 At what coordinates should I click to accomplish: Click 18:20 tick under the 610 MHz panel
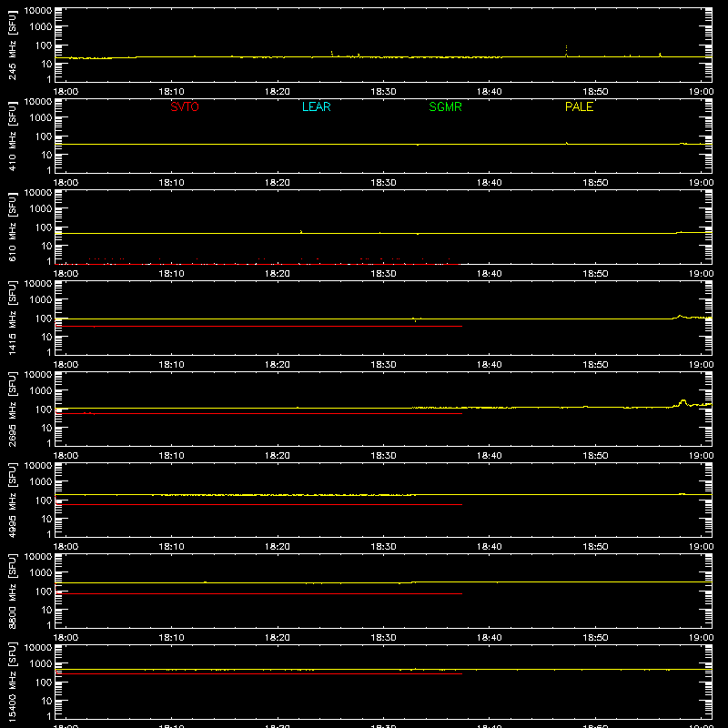(278, 274)
